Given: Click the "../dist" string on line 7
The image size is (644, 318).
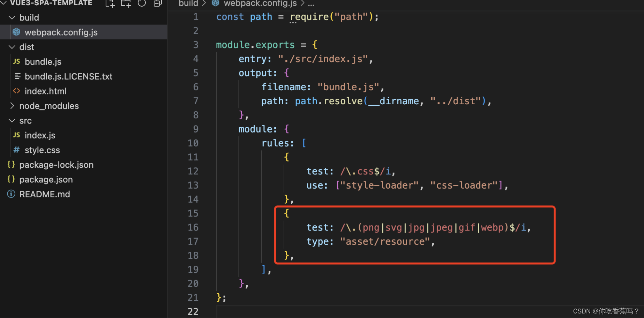Looking at the screenshot, I should 456,101.
